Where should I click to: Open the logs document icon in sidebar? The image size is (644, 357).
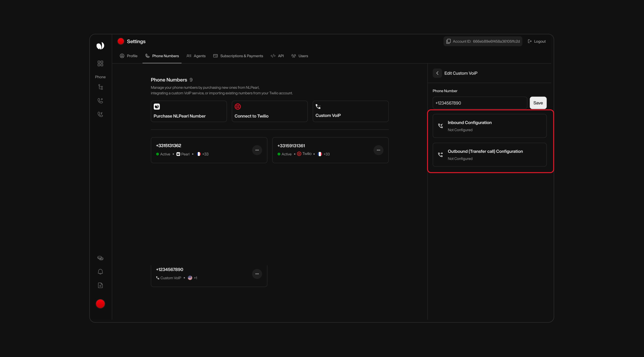coord(100,285)
